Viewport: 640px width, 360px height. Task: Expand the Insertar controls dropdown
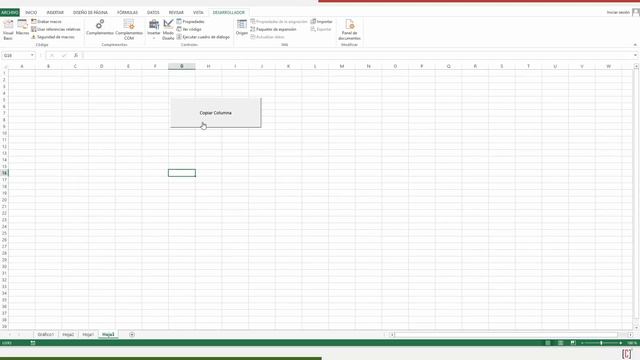(154, 29)
